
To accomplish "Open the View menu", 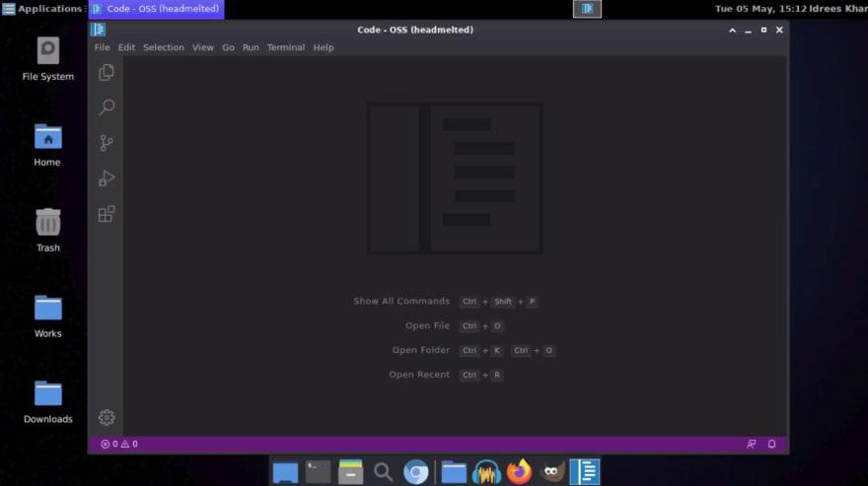I will pos(202,47).
